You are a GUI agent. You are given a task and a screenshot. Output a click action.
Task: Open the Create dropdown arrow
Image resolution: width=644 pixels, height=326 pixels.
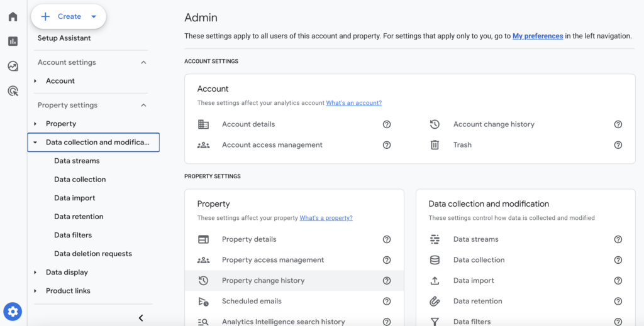pos(94,17)
